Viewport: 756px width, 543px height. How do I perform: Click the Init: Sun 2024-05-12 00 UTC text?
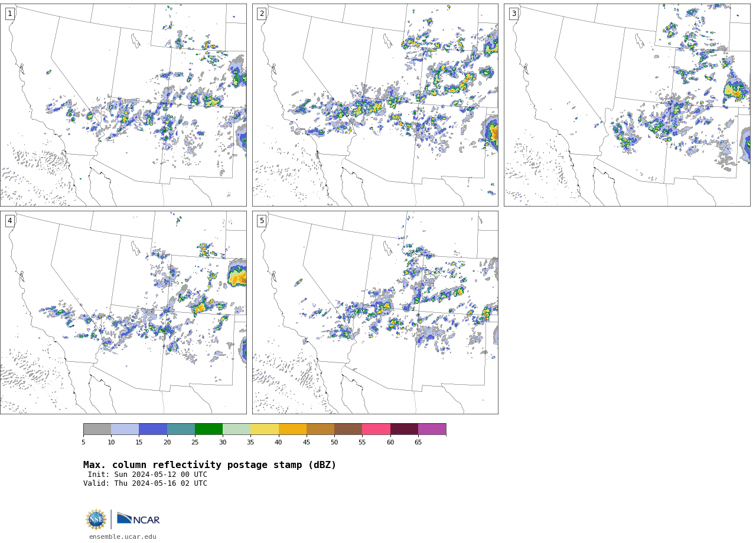coord(148,475)
